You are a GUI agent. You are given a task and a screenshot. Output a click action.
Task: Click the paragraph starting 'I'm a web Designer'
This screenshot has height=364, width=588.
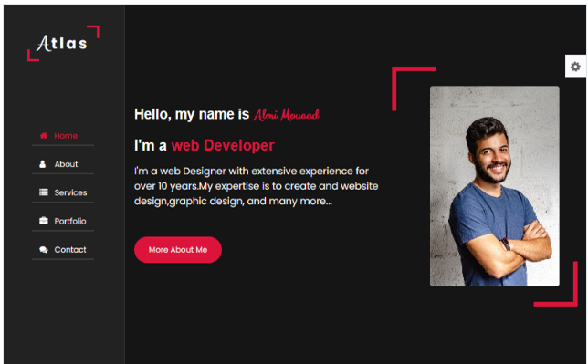coord(257,186)
